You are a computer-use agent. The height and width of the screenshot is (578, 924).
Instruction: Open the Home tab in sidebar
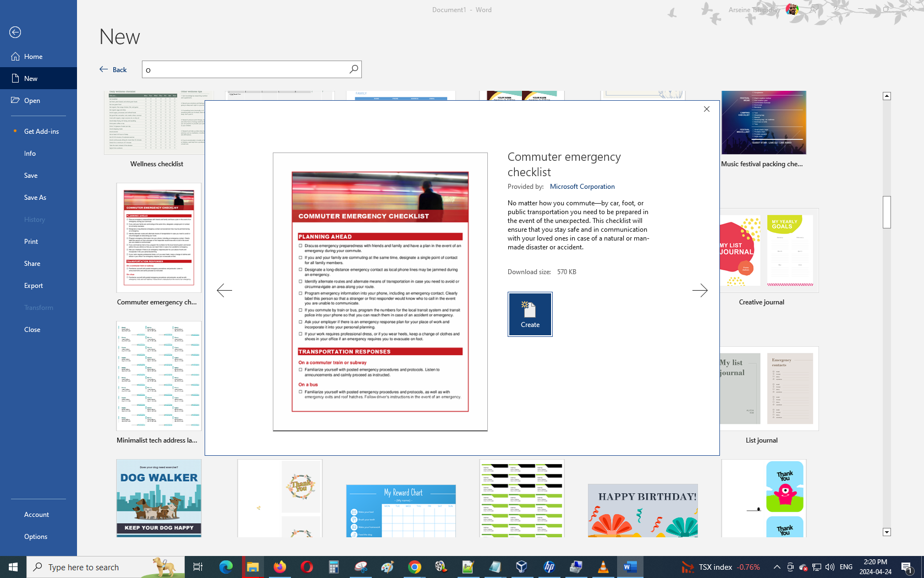click(x=33, y=57)
